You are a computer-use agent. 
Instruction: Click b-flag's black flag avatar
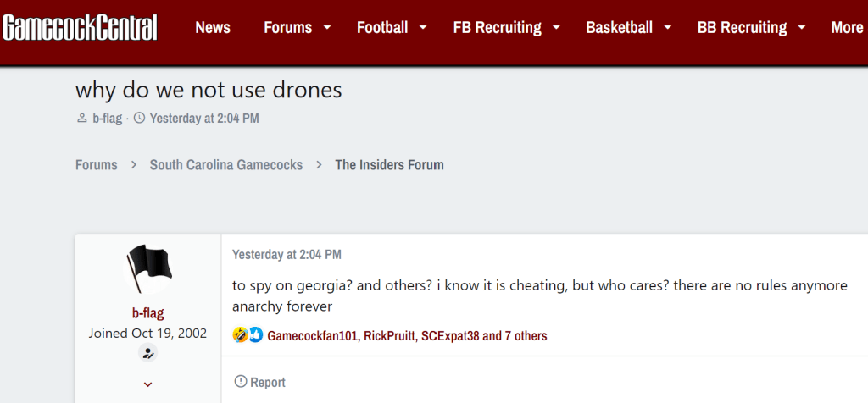148,268
